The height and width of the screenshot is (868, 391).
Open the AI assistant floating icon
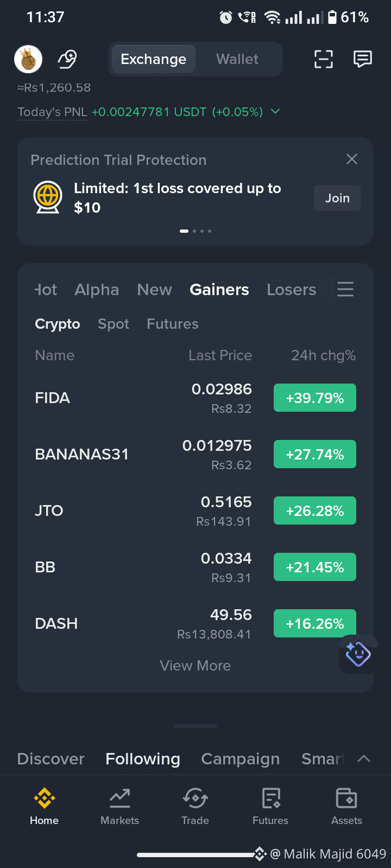pyautogui.click(x=358, y=654)
